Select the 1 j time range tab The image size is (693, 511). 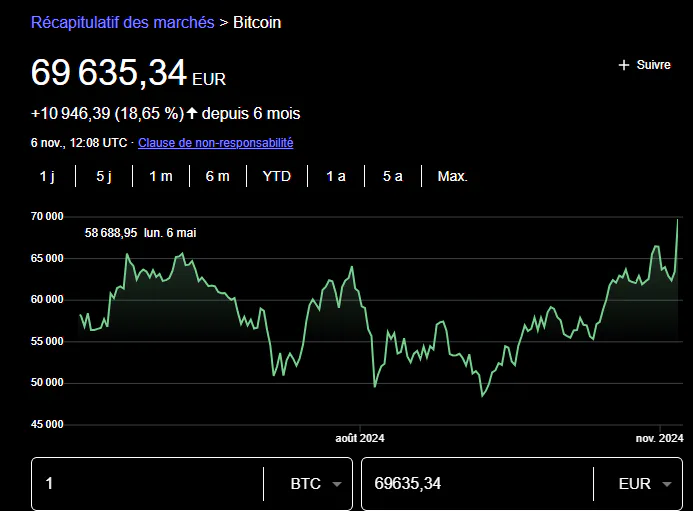pyautogui.click(x=47, y=176)
